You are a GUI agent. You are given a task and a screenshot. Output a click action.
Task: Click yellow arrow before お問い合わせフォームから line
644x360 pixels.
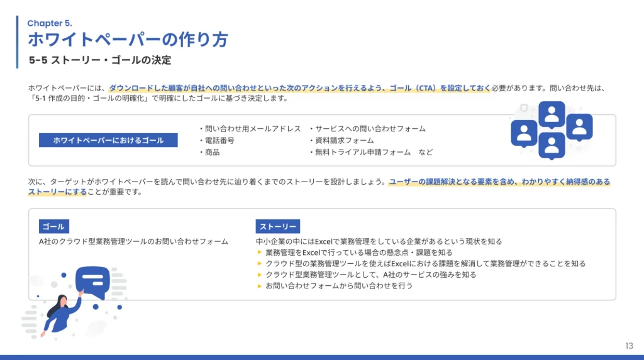[x=260, y=286]
